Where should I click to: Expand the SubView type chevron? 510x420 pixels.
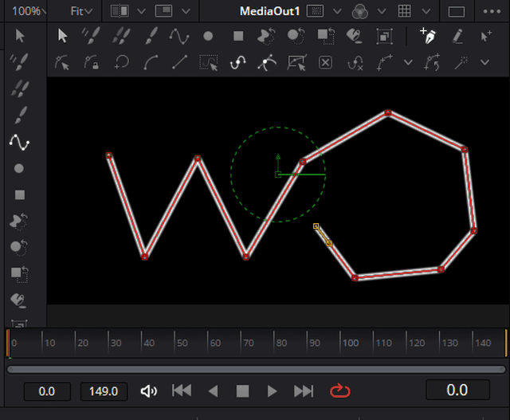coord(186,12)
